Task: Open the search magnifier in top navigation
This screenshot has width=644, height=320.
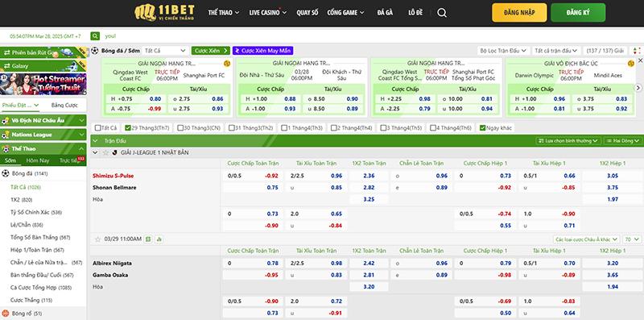Action: [442, 13]
